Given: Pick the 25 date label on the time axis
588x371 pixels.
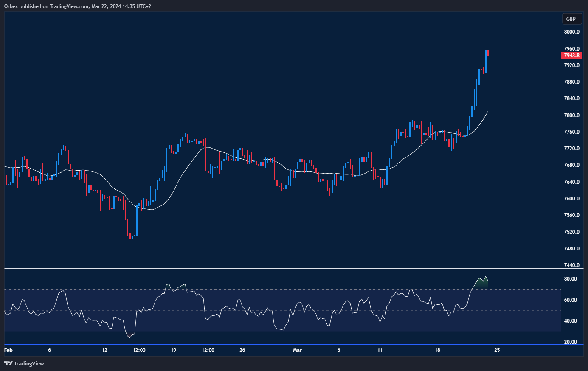Looking at the screenshot, I should point(497,350).
